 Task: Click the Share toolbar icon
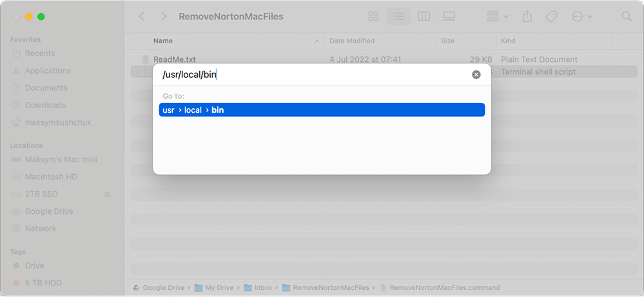pyautogui.click(x=527, y=16)
